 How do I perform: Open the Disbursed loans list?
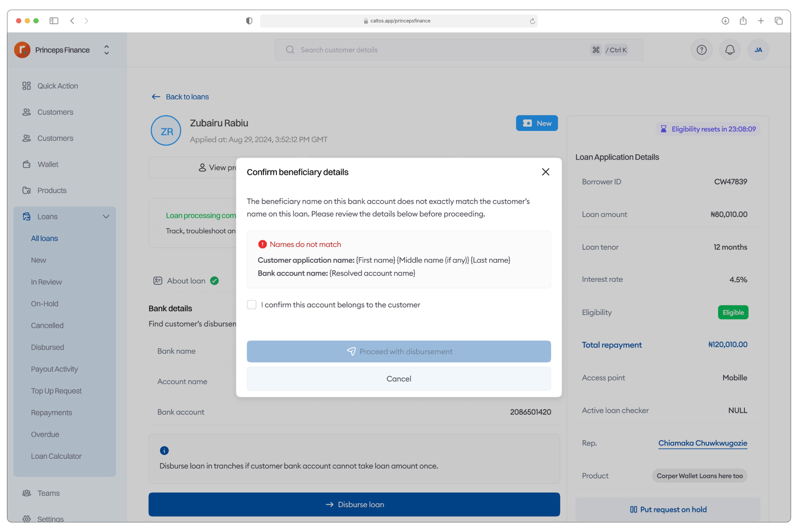47,347
